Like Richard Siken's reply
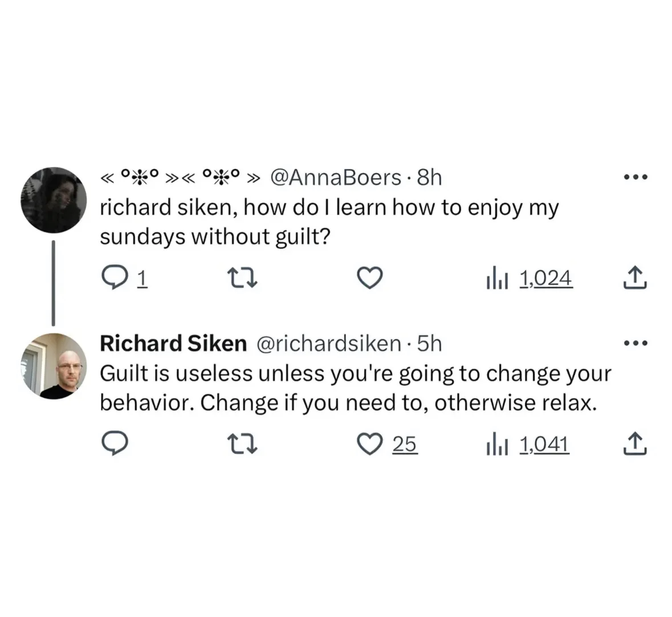The image size is (672, 617). click(x=369, y=444)
